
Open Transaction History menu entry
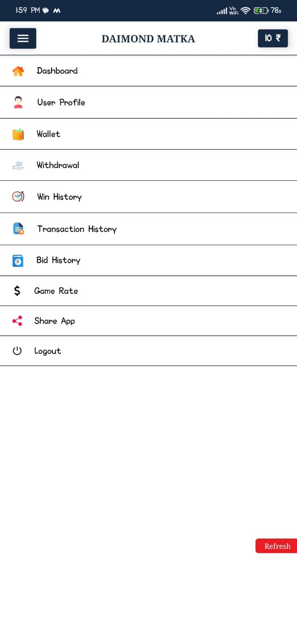coord(77,229)
